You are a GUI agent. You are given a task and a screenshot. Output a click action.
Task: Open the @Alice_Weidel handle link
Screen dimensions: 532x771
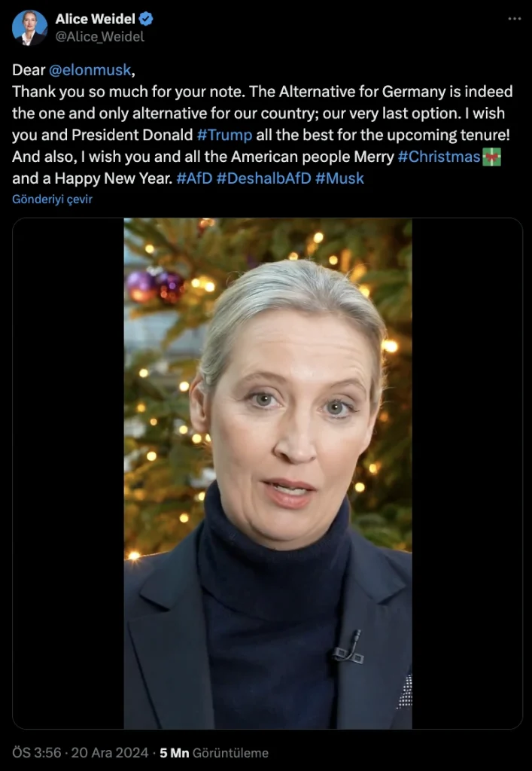[100, 37]
